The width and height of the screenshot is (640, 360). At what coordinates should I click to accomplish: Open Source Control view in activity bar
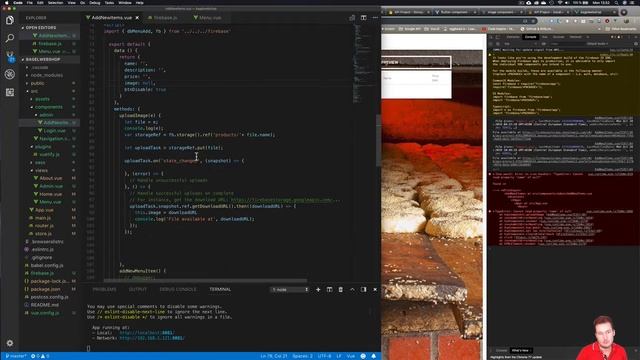click(10, 56)
